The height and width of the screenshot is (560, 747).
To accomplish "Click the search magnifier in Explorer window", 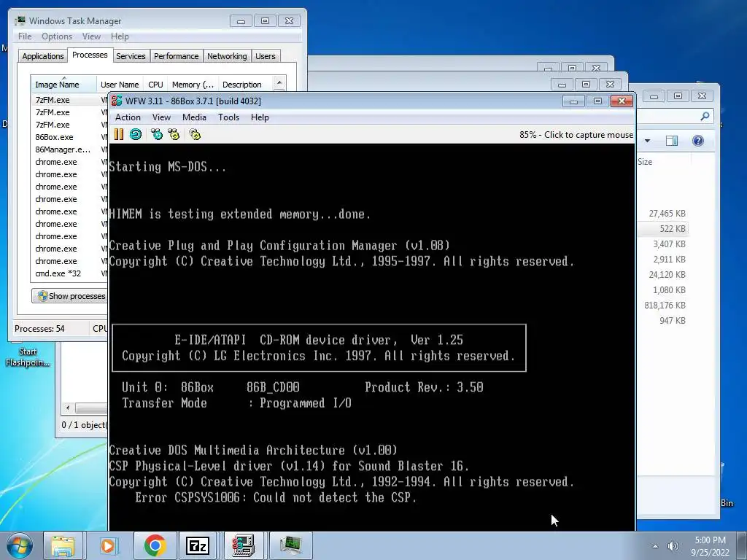I will pos(705,116).
